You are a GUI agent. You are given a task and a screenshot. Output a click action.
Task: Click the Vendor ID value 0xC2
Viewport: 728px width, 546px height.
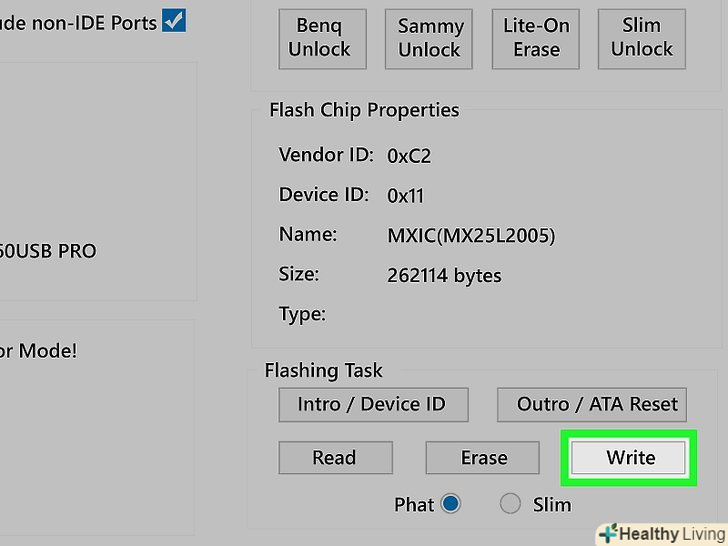coord(409,156)
